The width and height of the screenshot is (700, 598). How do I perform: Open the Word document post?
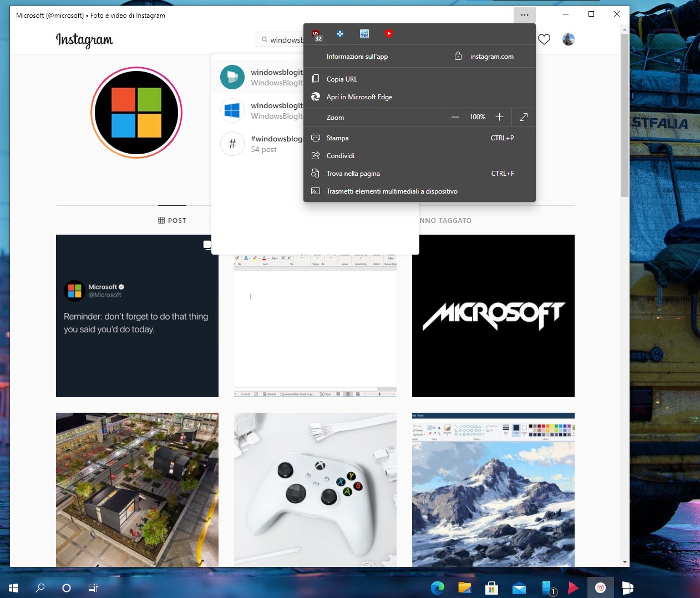pyautogui.click(x=315, y=326)
